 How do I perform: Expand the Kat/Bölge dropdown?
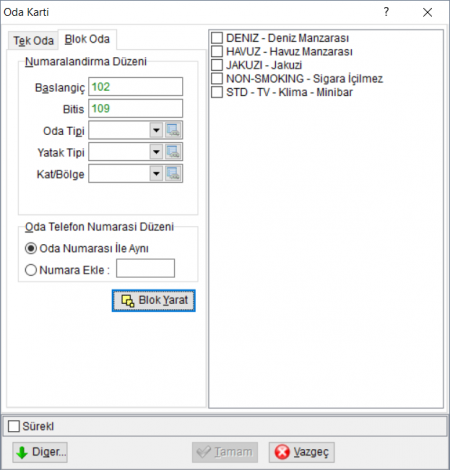[x=156, y=174]
